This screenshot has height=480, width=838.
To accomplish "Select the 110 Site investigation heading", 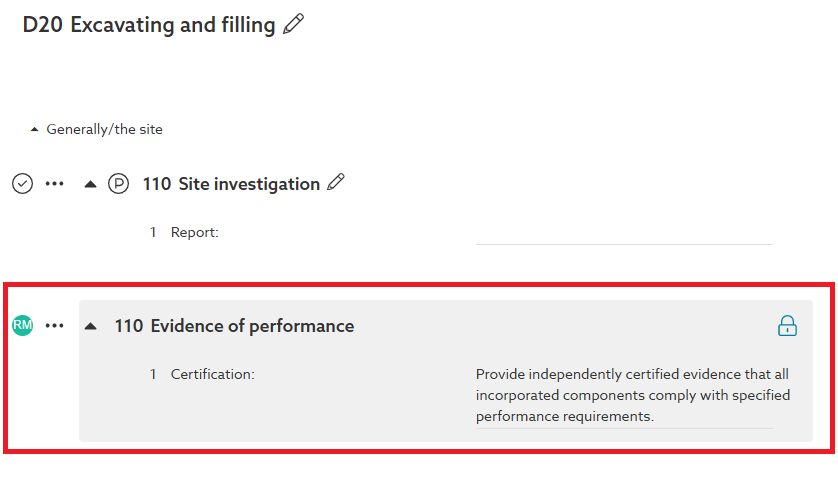I will [231, 184].
